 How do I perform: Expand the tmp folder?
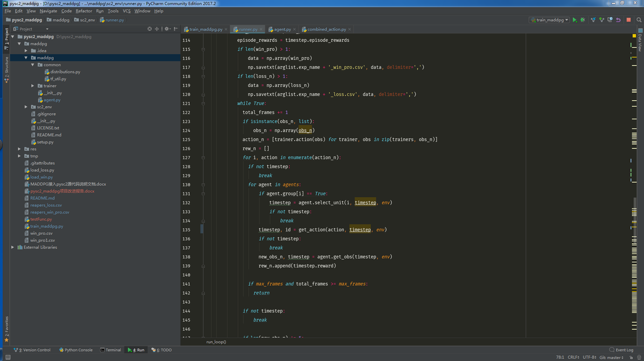(19, 156)
